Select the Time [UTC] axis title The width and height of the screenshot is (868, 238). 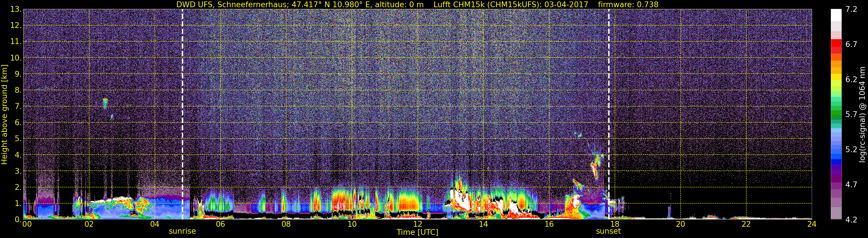click(x=417, y=232)
